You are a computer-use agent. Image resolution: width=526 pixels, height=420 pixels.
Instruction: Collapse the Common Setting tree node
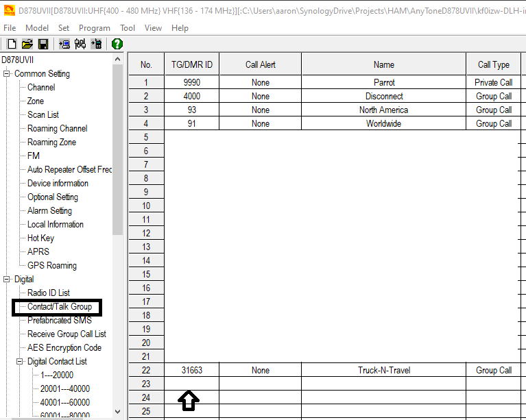click(8, 74)
